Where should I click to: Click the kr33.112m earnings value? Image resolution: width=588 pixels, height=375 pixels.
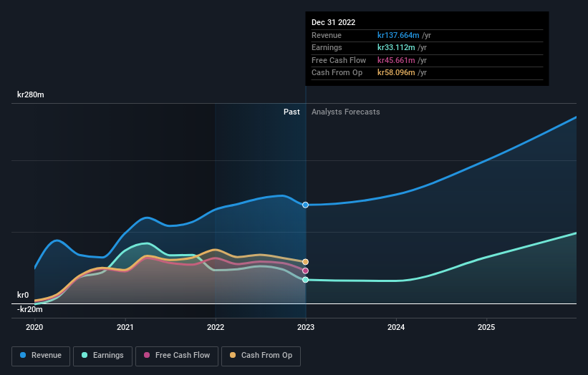pyautogui.click(x=396, y=47)
